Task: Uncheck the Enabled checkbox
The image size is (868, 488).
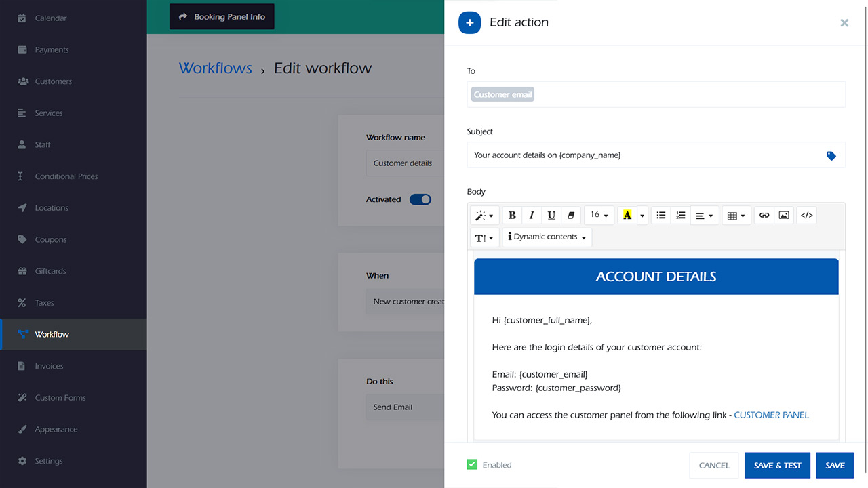Action: tap(472, 465)
